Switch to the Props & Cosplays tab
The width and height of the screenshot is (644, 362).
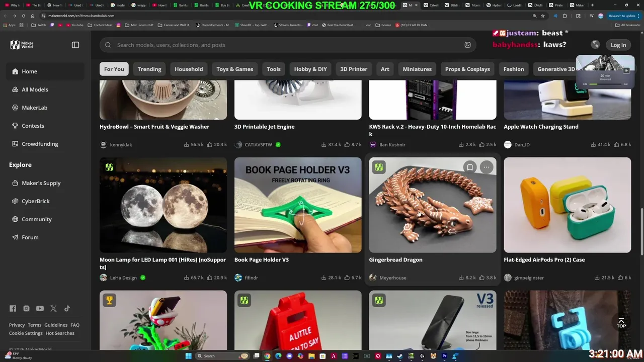click(467, 69)
